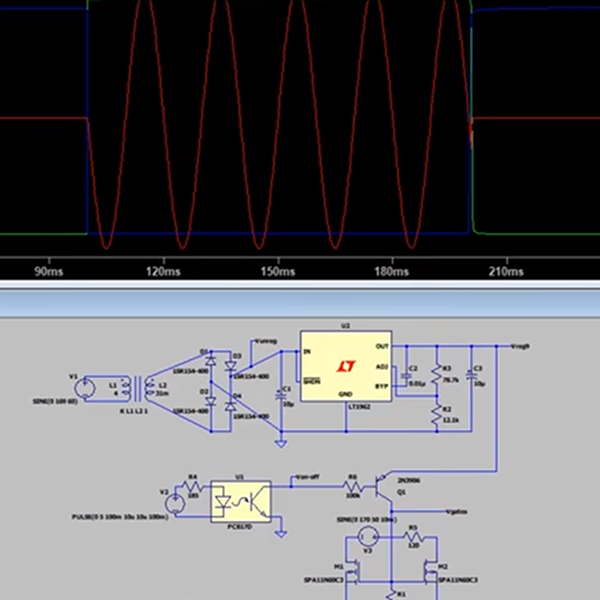The image size is (600, 600).
Task: Click the red LT logo on U2
Action: [x=347, y=366]
